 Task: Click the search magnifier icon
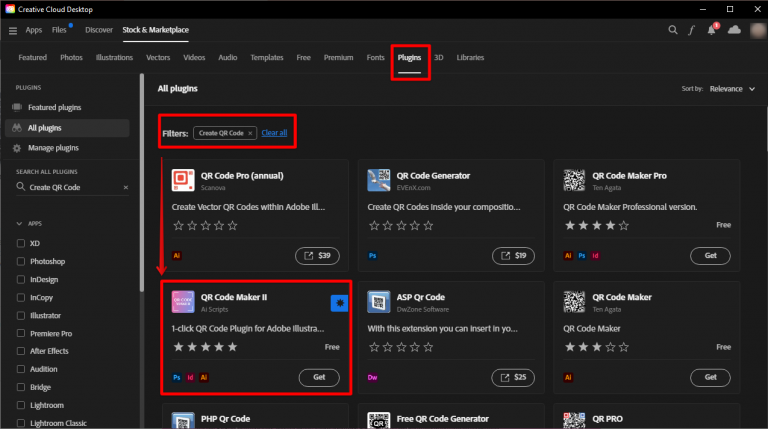click(672, 31)
